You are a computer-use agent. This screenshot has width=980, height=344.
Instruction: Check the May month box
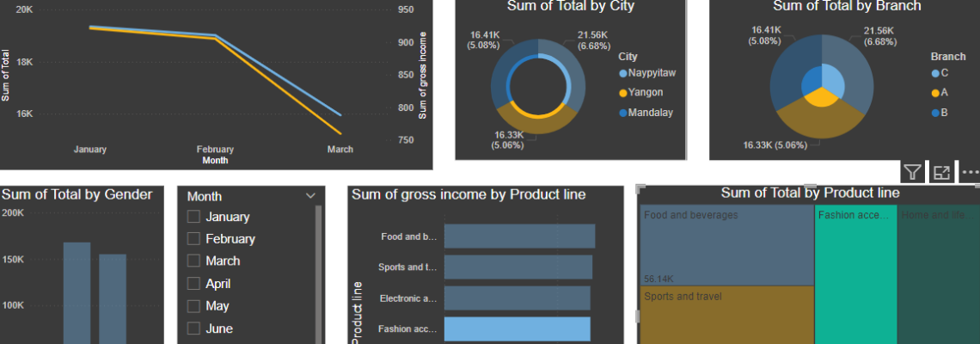(x=193, y=306)
